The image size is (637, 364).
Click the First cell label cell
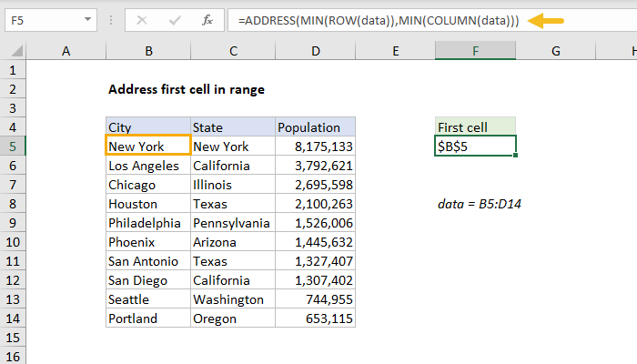tap(475, 127)
